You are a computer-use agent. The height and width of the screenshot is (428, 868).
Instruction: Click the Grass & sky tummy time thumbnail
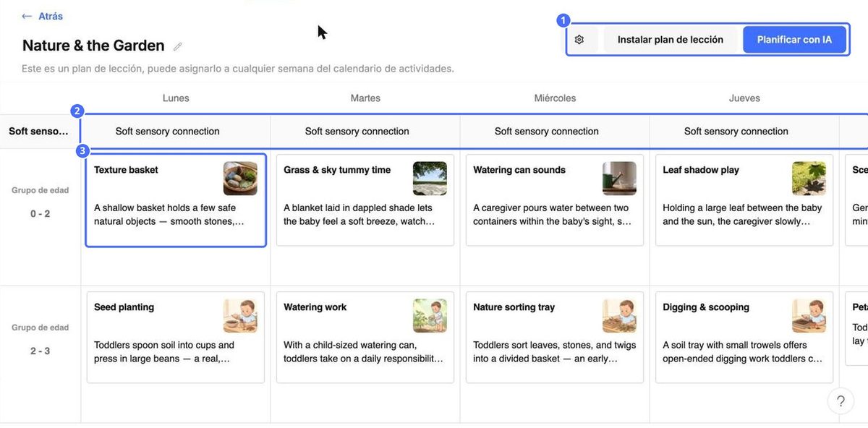click(430, 178)
